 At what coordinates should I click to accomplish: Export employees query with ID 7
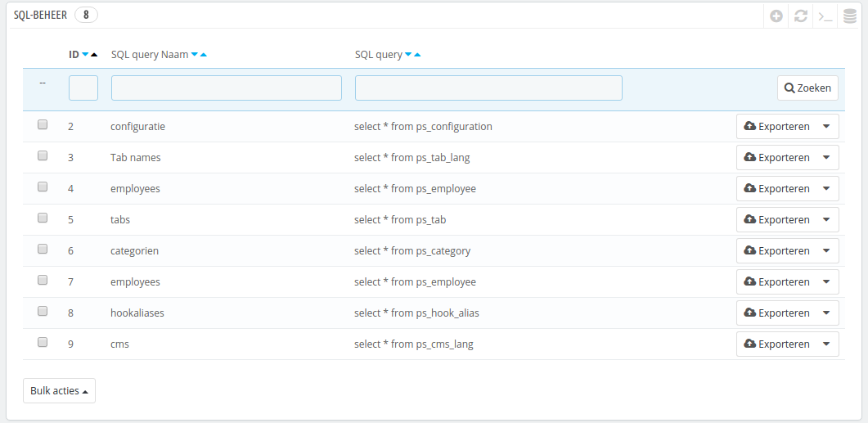point(776,281)
